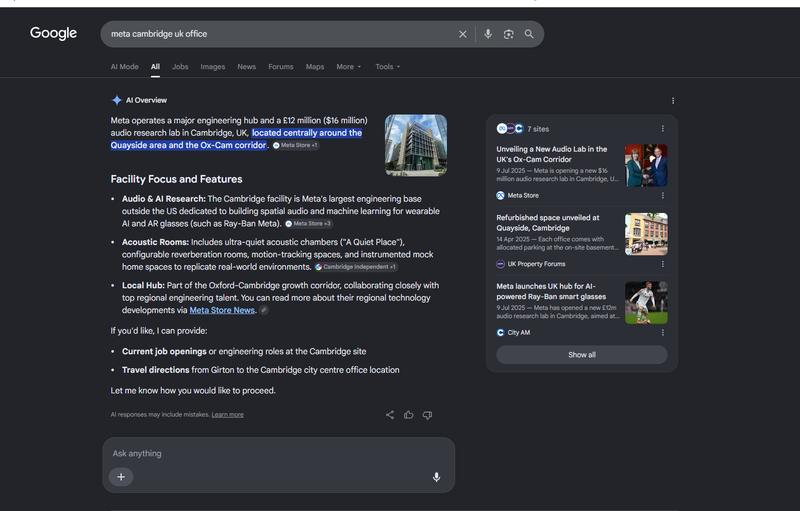Open the Tools dropdown
This screenshot has width=800, height=511.
click(x=388, y=67)
